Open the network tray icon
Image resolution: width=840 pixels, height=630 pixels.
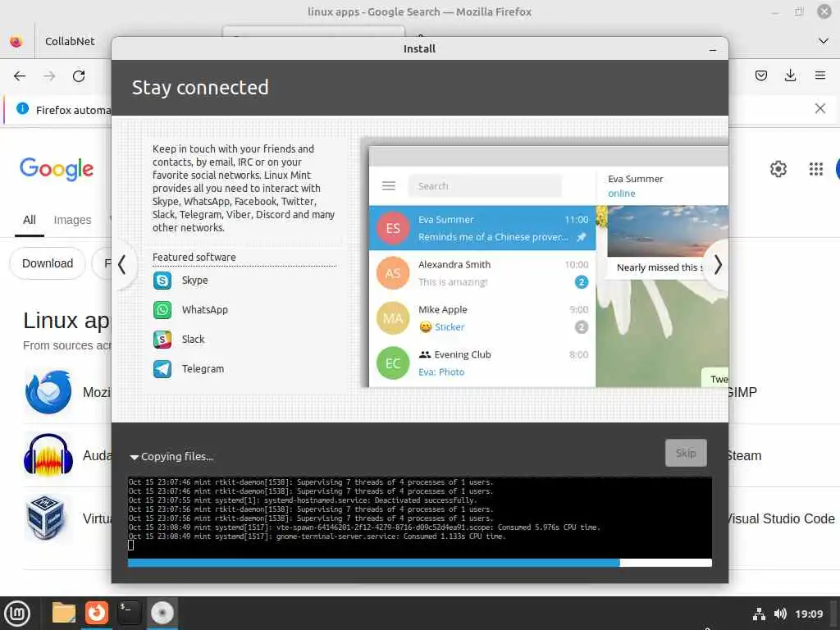[759, 614]
